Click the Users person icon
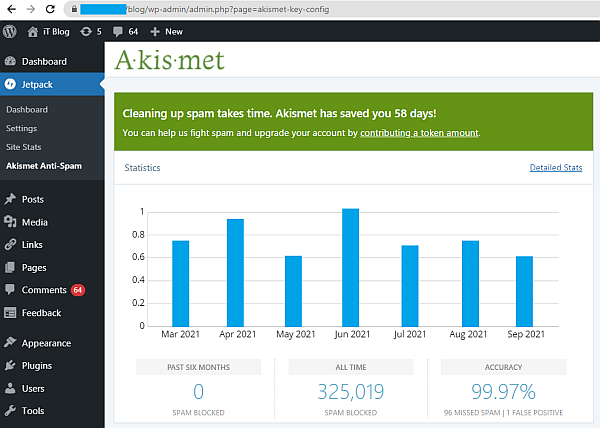This screenshot has width=600, height=428. [10, 388]
